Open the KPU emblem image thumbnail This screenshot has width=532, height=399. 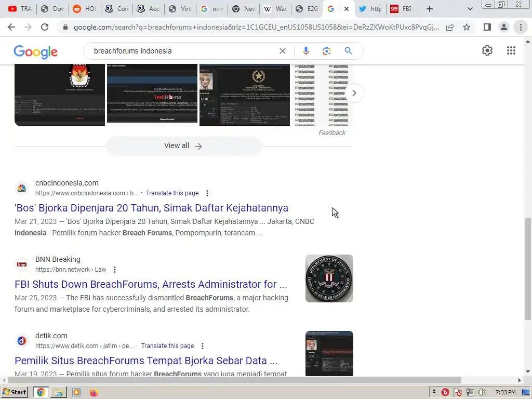click(x=60, y=95)
